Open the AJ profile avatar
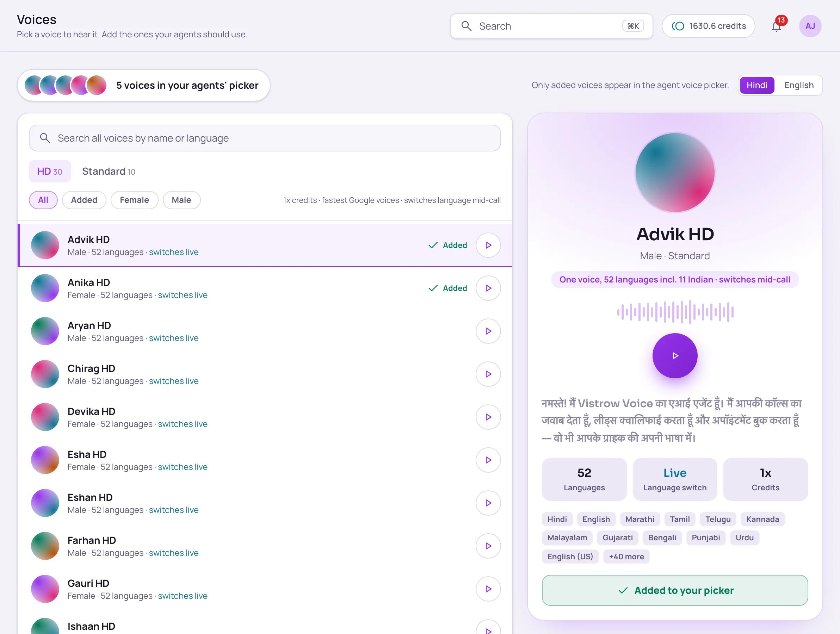 810,26
